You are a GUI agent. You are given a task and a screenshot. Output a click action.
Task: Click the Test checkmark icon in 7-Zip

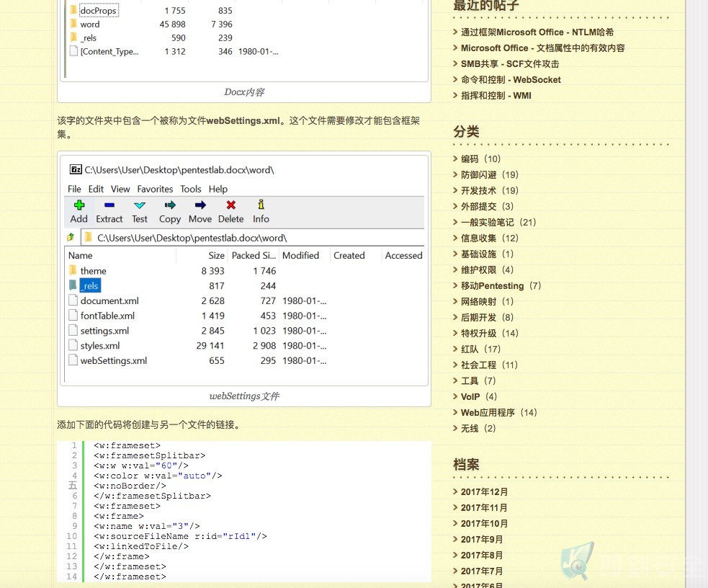click(x=140, y=205)
